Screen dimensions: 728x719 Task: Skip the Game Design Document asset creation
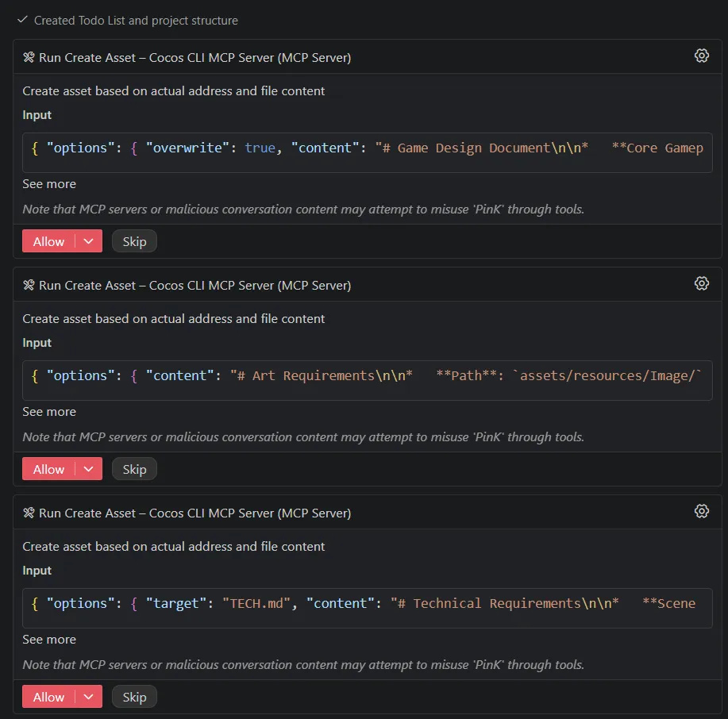coord(134,241)
